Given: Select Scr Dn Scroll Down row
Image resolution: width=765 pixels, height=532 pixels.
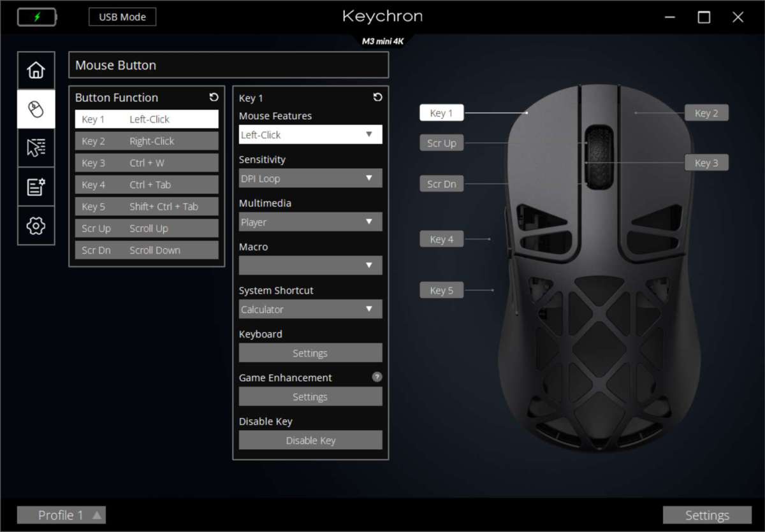Looking at the screenshot, I should (147, 250).
